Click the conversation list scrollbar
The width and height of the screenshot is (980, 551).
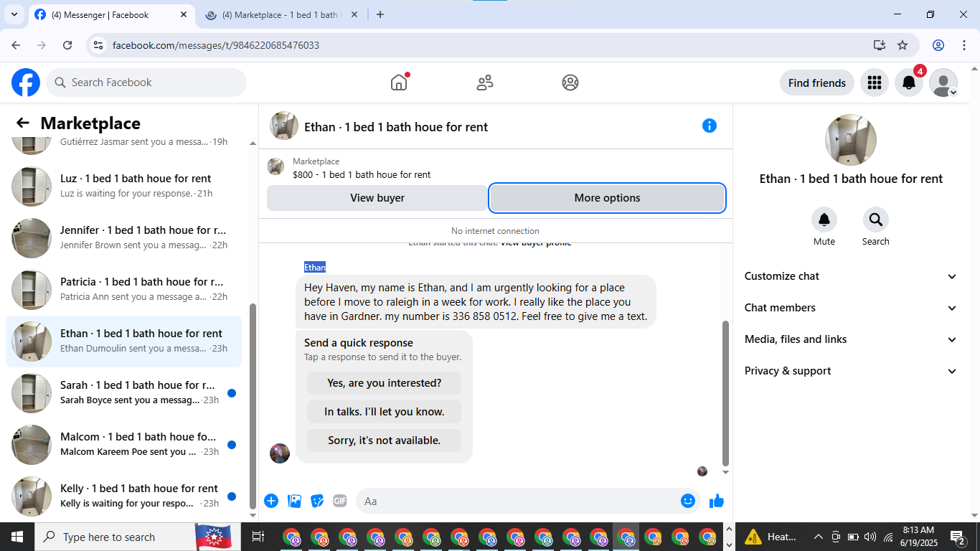click(x=252, y=405)
